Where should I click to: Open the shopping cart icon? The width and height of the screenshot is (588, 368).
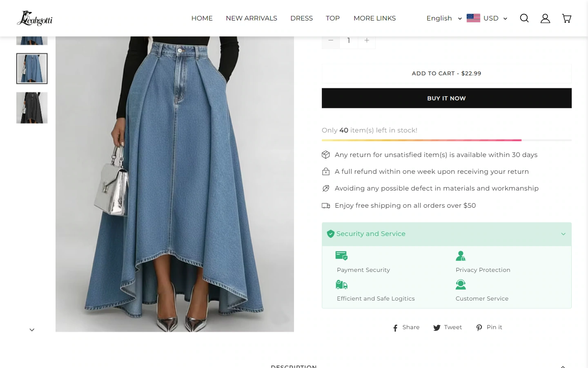566,18
